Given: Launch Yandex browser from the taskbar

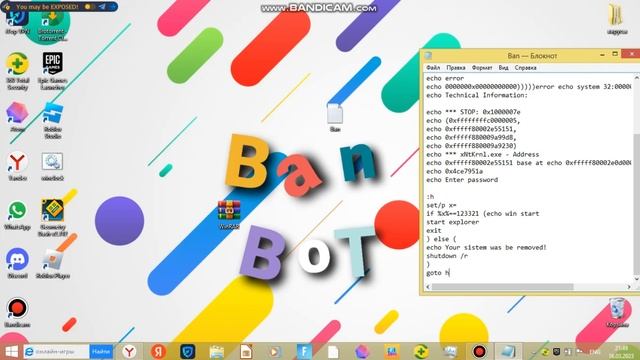Looking at the screenshot, I should 129,351.
